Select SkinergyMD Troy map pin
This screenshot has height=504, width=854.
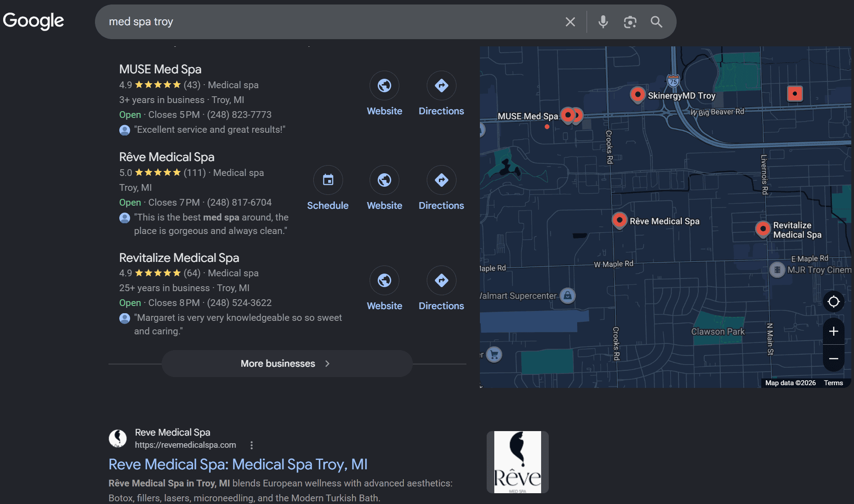point(637,94)
